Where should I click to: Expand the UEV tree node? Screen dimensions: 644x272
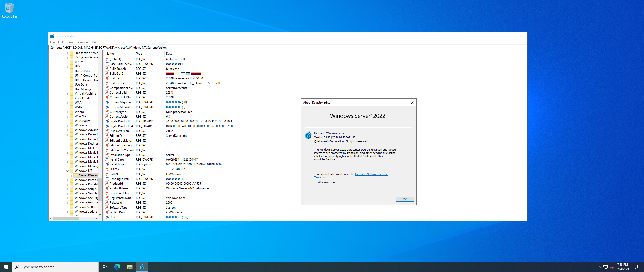pos(67,66)
